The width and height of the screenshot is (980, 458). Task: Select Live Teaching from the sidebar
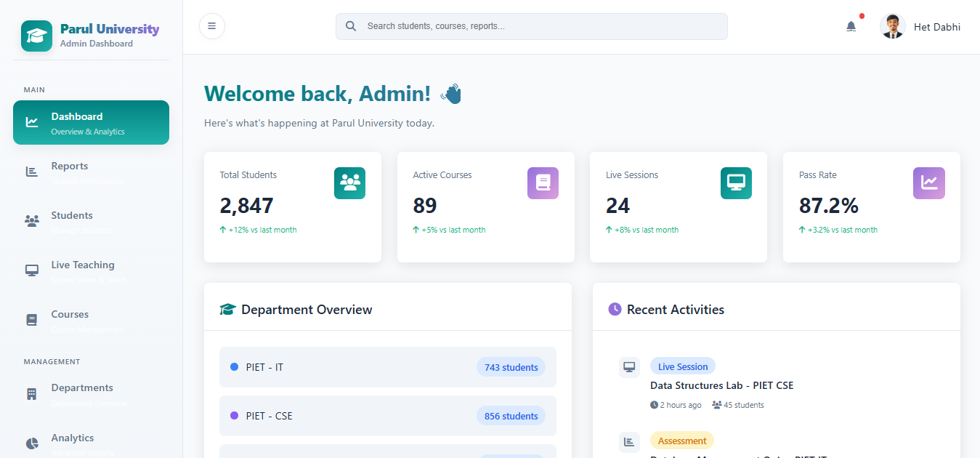[91, 271]
